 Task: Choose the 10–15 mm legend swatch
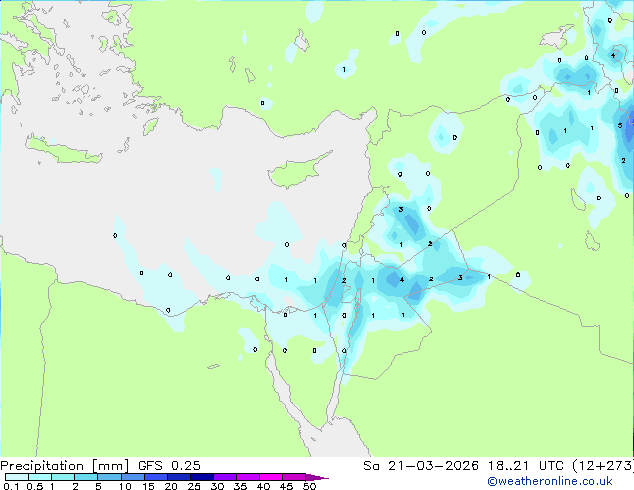[x=132, y=477]
